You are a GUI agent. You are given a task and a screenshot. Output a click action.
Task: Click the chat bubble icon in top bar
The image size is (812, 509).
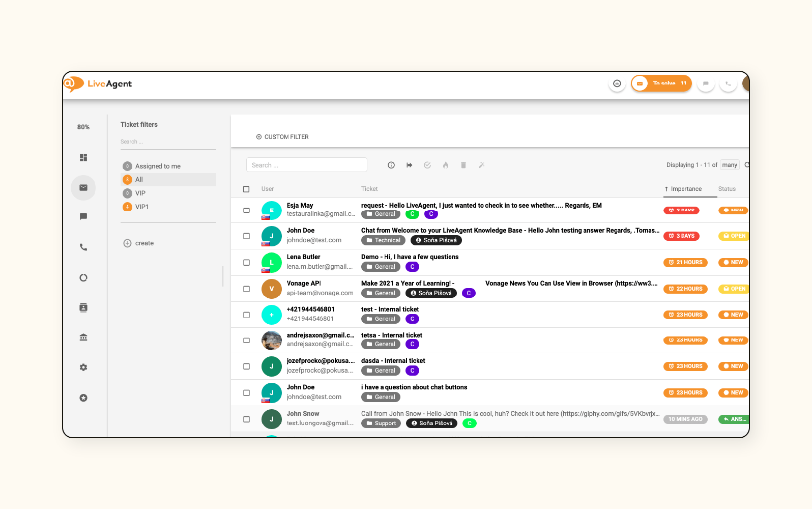tap(706, 83)
